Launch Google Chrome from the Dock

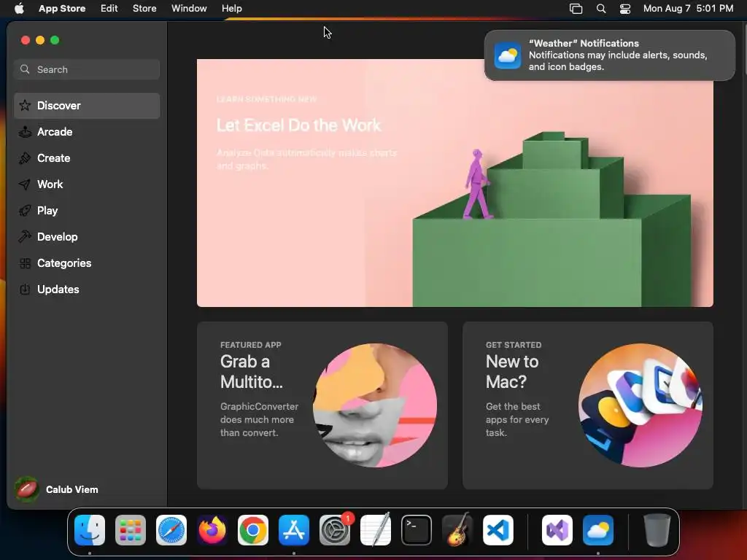click(253, 530)
